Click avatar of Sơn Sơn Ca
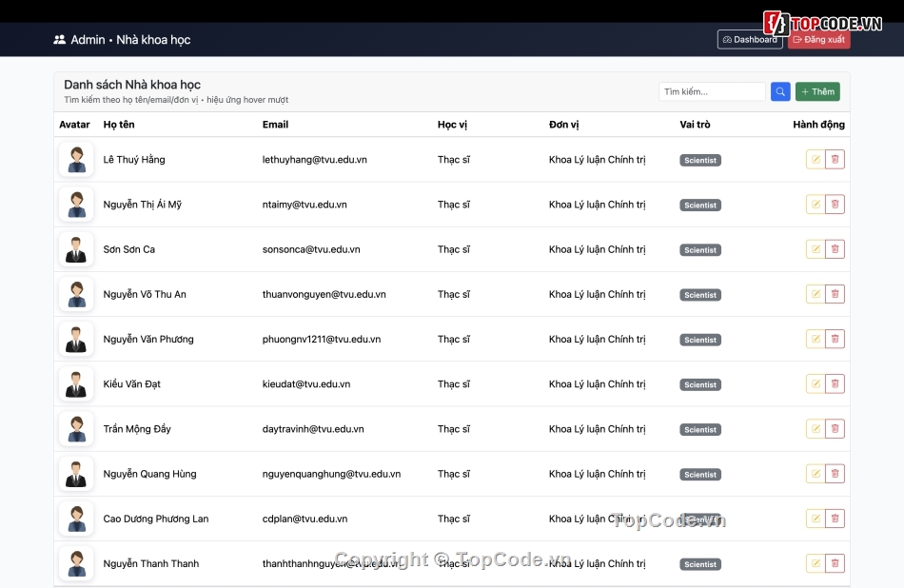The image size is (904, 588). click(76, 249)
